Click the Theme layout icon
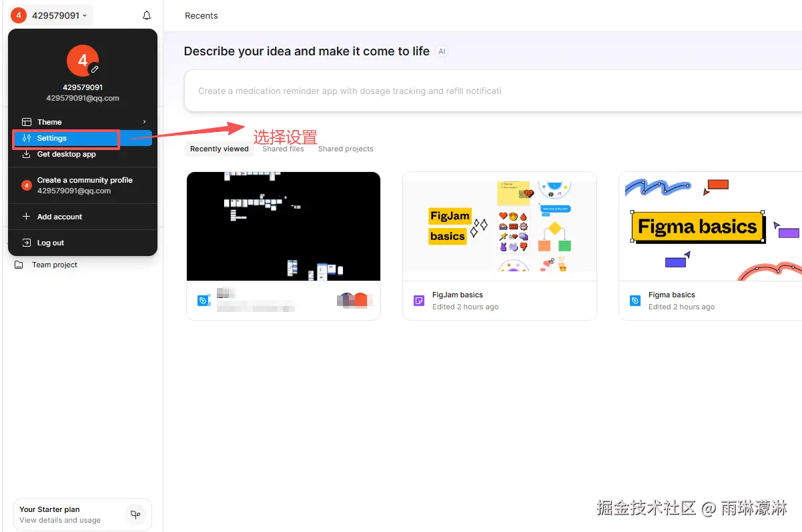The height and width of the screenshot is (532, 802). coord(27,122)
